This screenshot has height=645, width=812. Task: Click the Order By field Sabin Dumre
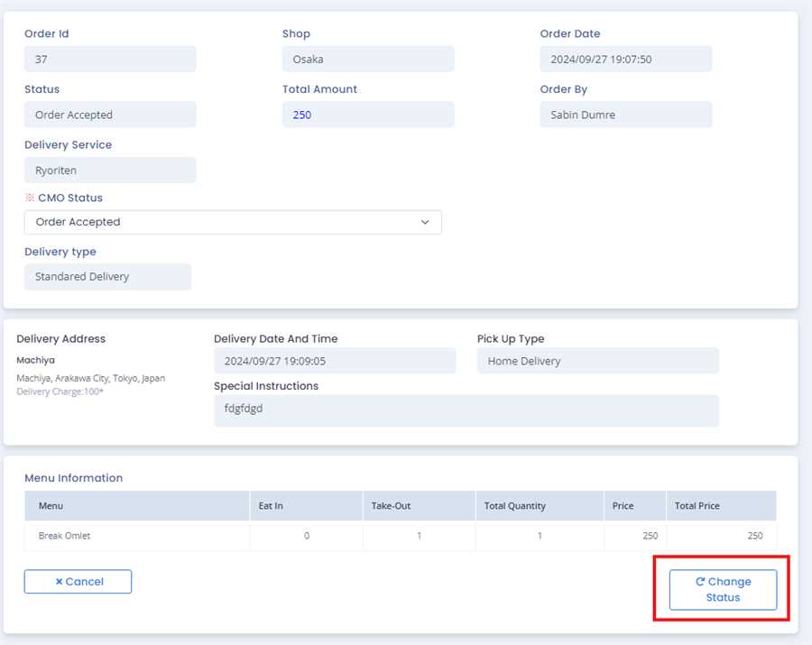(625, 115)
